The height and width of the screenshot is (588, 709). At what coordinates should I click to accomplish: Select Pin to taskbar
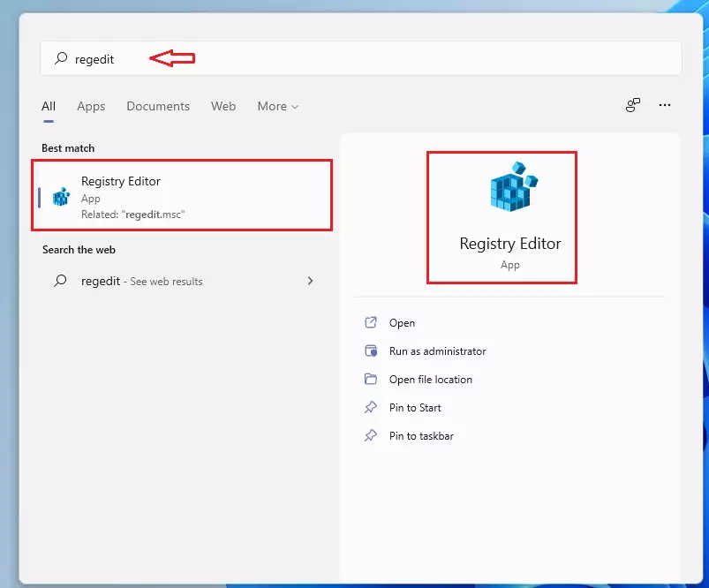421,436
